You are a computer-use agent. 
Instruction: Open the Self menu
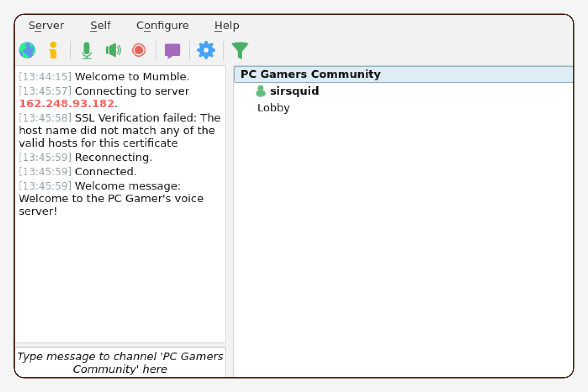point(100,26)
